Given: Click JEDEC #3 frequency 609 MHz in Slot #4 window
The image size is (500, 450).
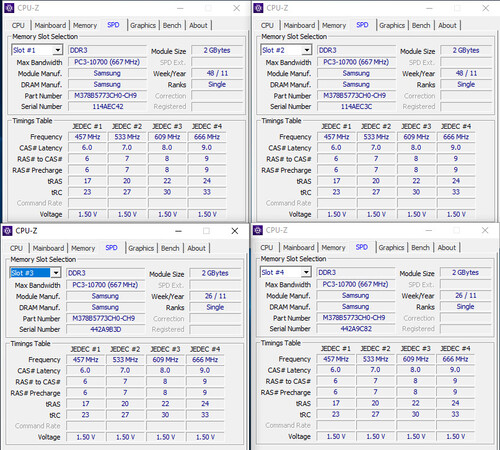Looking at the screenshot, I should (415, 359).
